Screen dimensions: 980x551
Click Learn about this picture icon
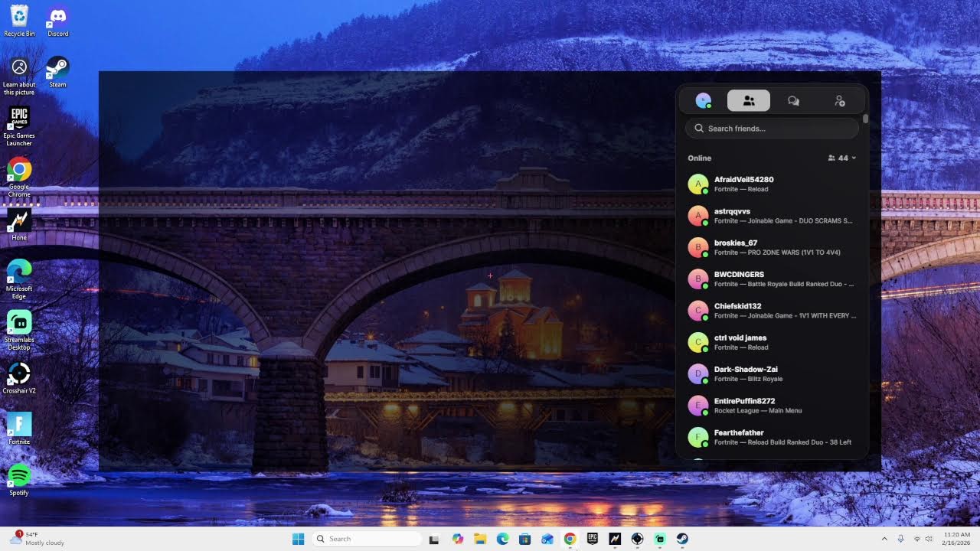click(19, 77)
